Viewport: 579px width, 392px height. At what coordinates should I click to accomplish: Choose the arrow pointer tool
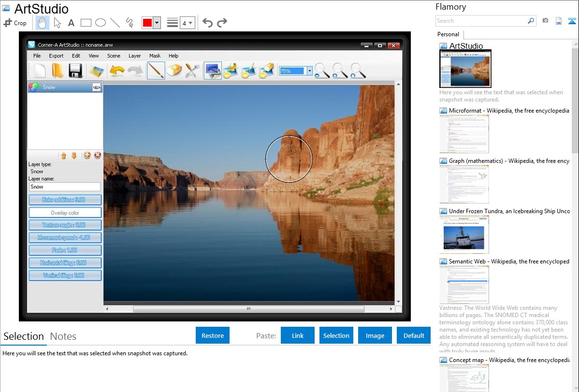tap(57, 23)
